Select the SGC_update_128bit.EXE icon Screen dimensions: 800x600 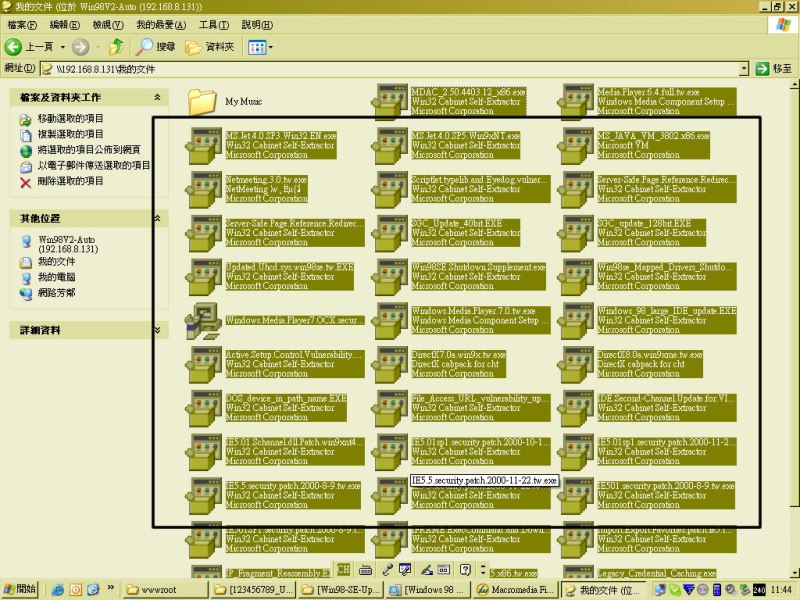point(577,233)
